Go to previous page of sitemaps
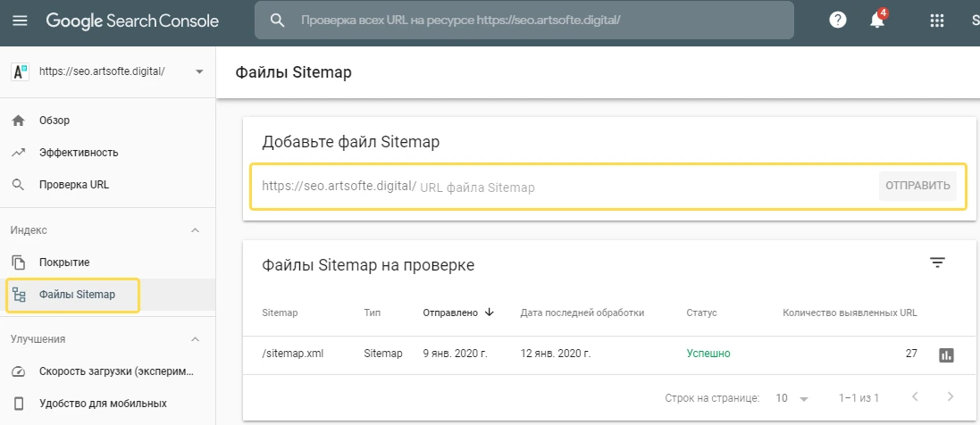Image resolution: width=980 pixels, height=425 pixels. (915, 396)
